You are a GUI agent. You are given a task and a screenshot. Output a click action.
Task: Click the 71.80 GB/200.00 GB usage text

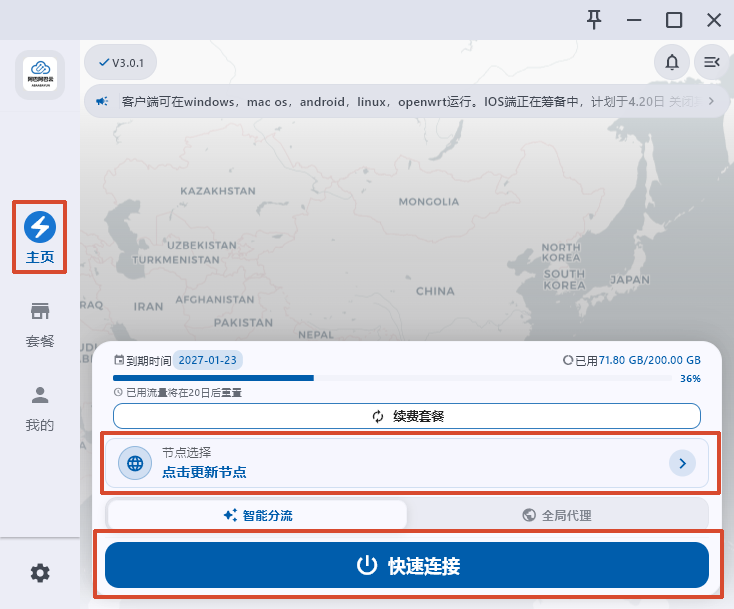point(650,360)
